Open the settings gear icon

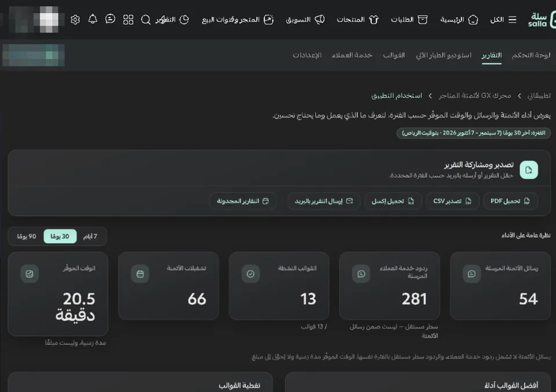coord(75,20)
